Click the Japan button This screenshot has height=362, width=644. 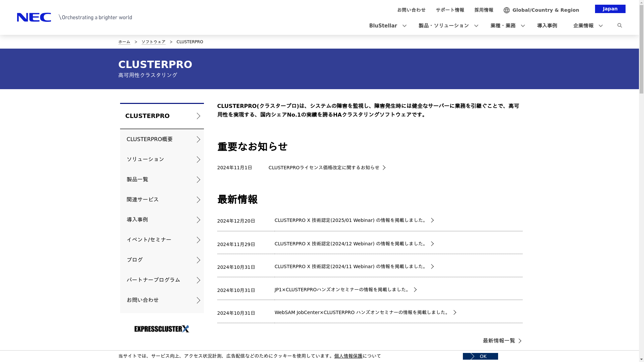click(x=610, y=9)
